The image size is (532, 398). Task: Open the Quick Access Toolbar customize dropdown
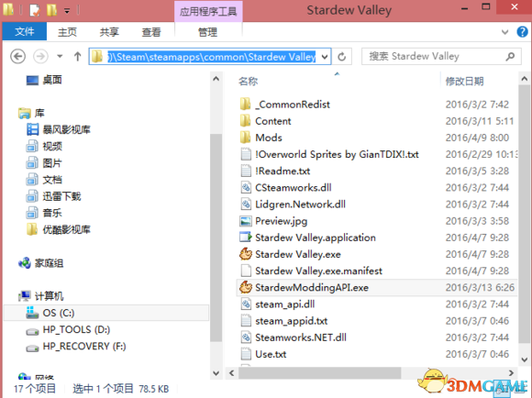[67, 12]
